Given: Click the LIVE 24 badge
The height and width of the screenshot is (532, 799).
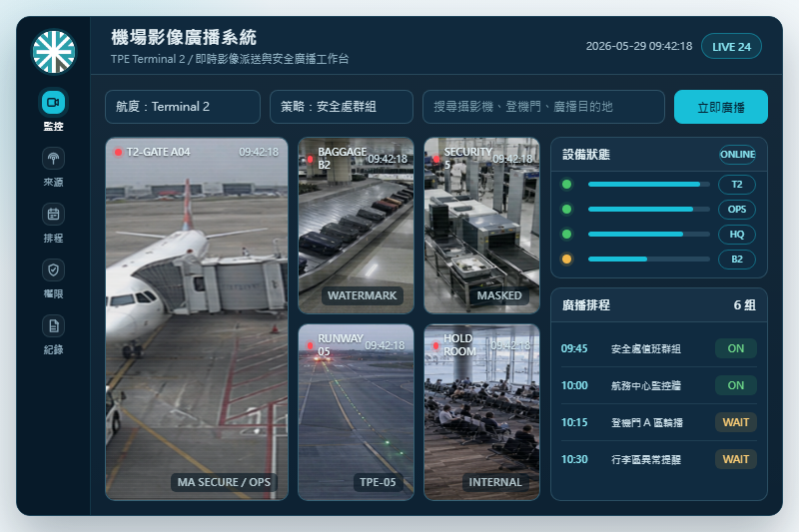Looking at the screenshot, I should point(731,47).
